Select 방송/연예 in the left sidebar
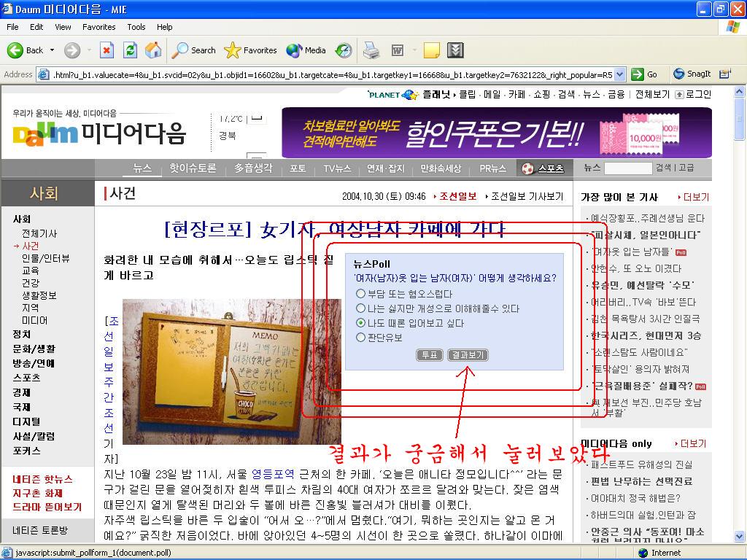The width and height of the screenshot is (747, 560). point(34,363)
